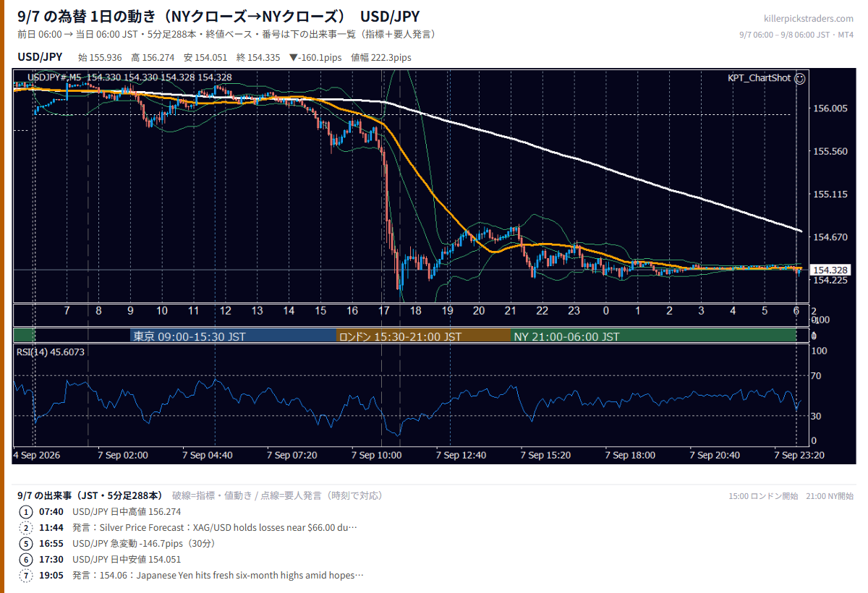Click the RSI scale value 30
868x593 pixels.
coord(816,416)
